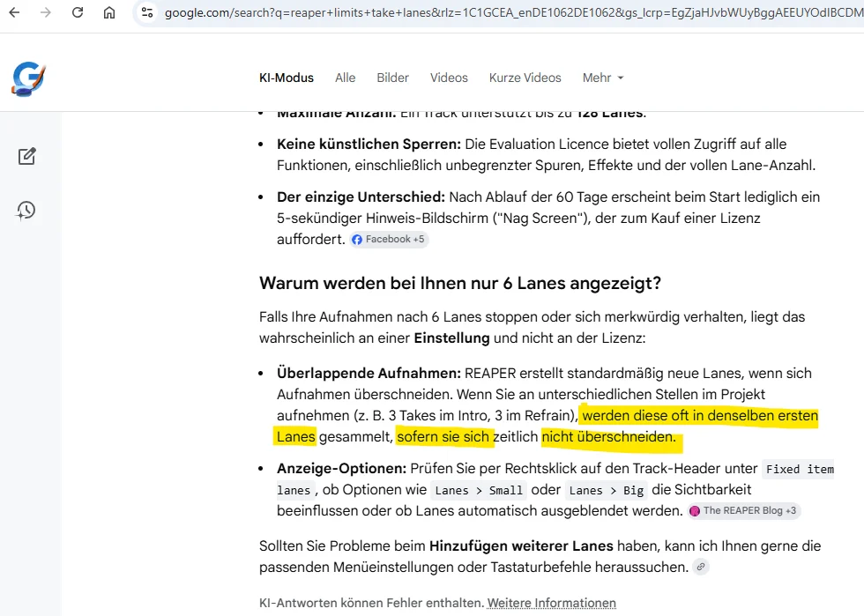Select the Kurze Videos tab
The width and height of the screenshot is (864, 616).
click(x=525, y=78)
